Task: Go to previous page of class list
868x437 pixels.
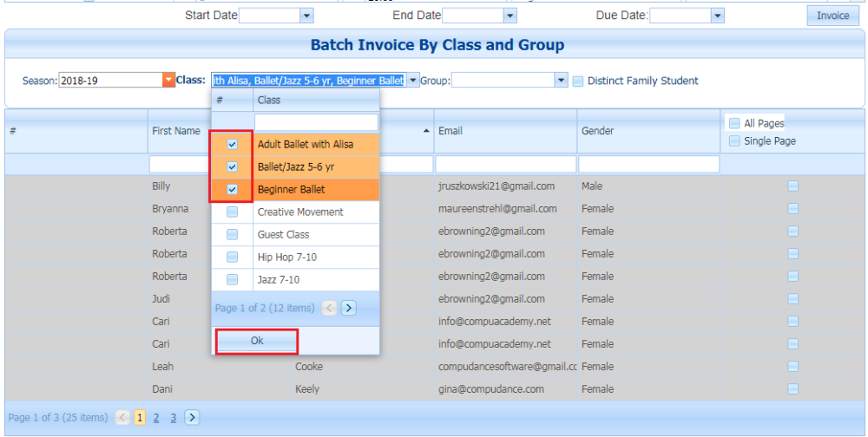Action: (x=329, y=308)
